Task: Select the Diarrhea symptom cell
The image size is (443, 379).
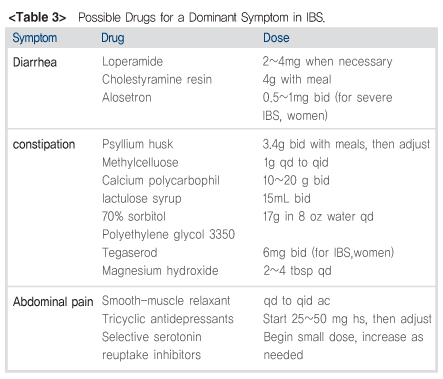Action: [x=35, y=62]
